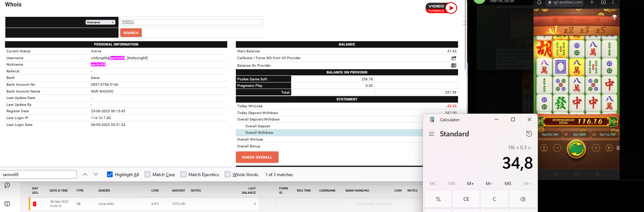Tap Android home circle nav button
The width and height of the screenshot is (644, 212).
tap(577, 174)
